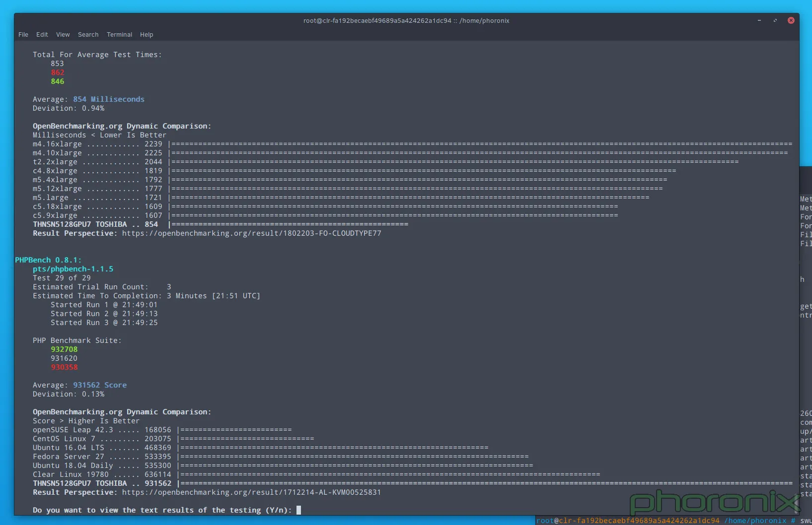Click the 'Deviation: 0.13%' line
The height and width of the screenshot is (525, 812).
point(69,394)
